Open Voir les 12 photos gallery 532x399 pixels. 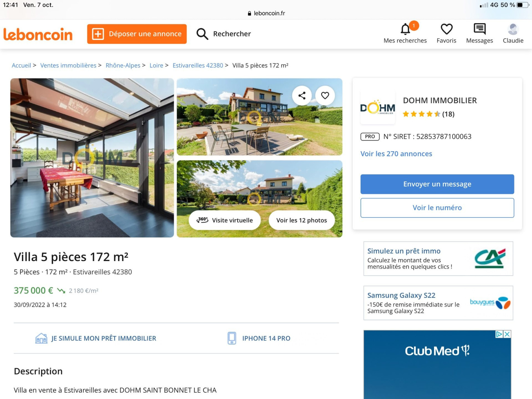302,220
